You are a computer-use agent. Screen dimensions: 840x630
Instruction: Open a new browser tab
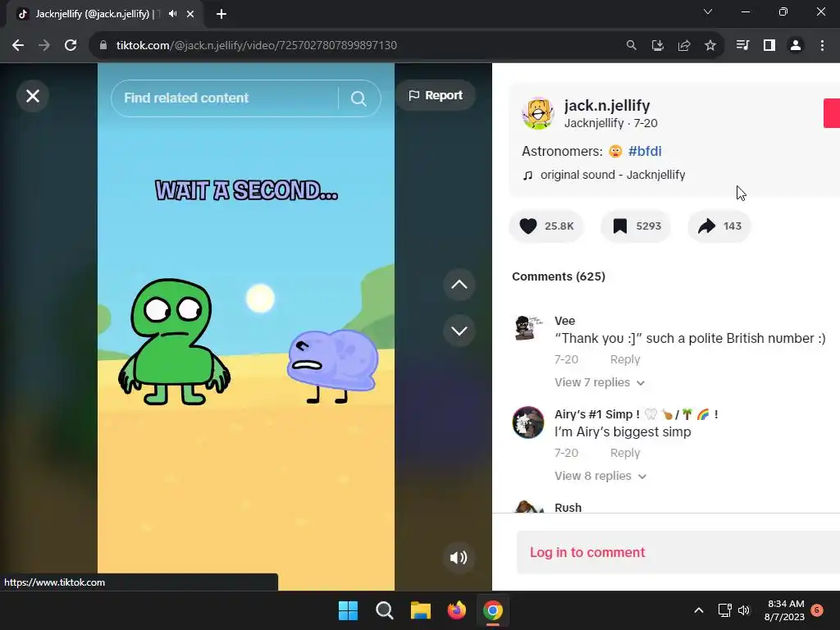(x=221, y=15)
